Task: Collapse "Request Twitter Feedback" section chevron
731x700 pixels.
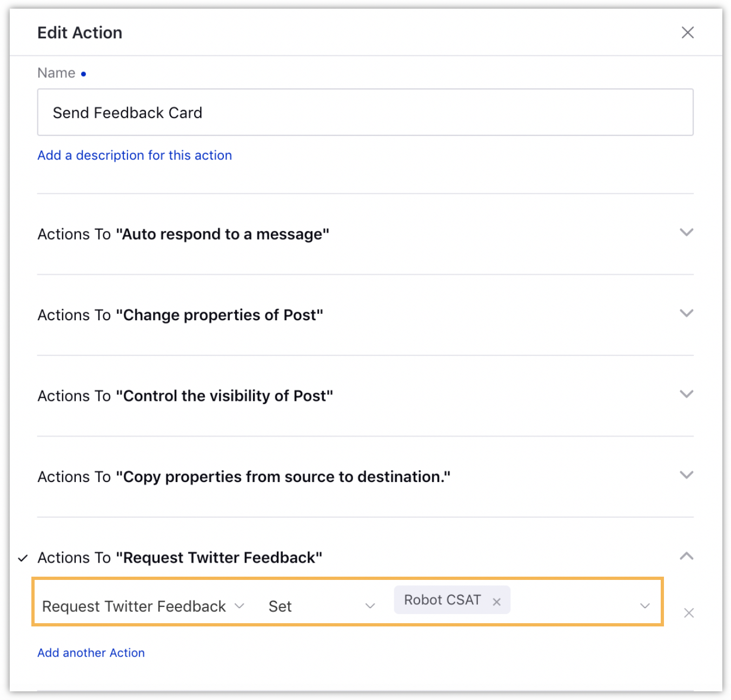Action: (686, 556)
